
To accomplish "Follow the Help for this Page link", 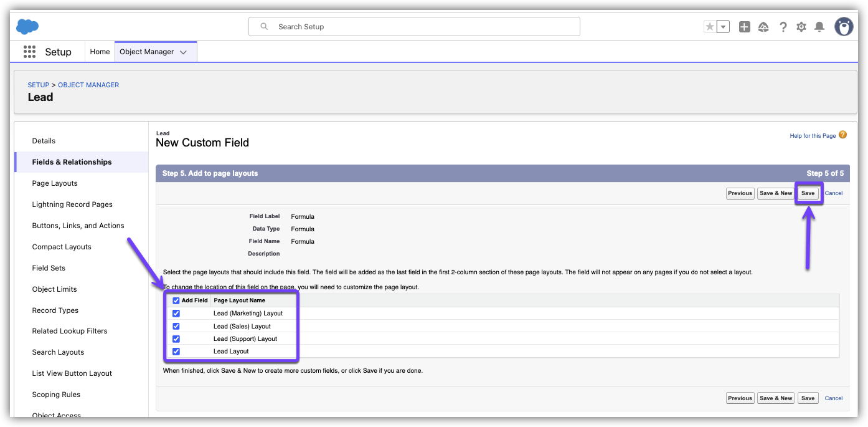I will 813,136.
